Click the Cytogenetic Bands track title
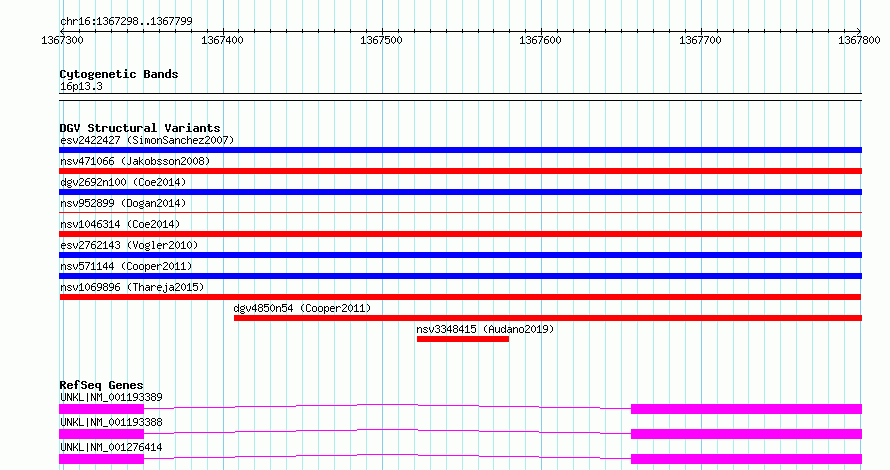Viewport: 890px width, 470px height. (119, 74)
